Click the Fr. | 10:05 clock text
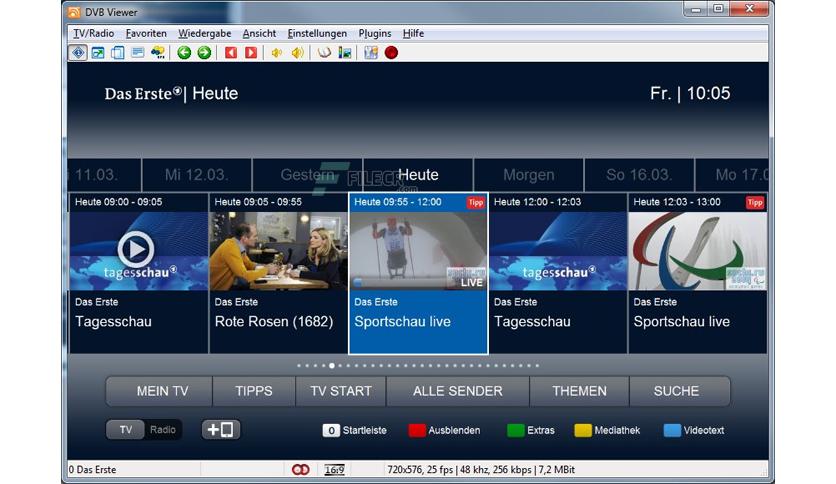Screen dimensions: 836x484 690,93
